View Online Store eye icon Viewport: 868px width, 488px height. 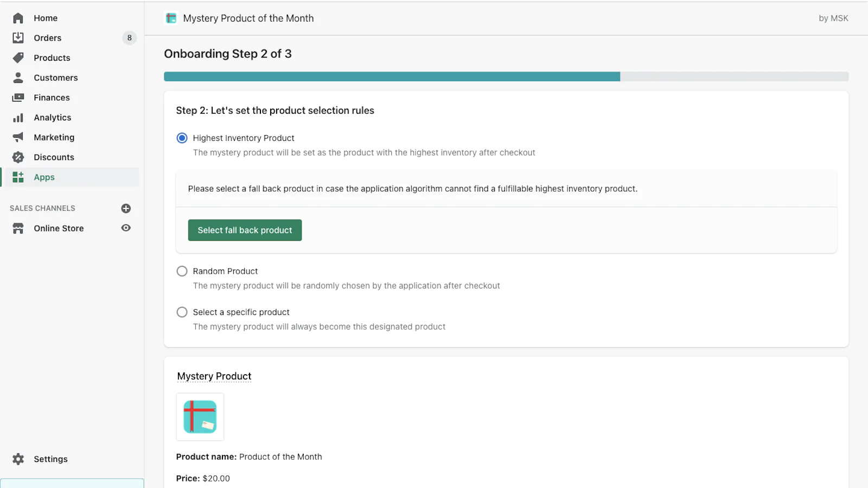click(126, 228)
